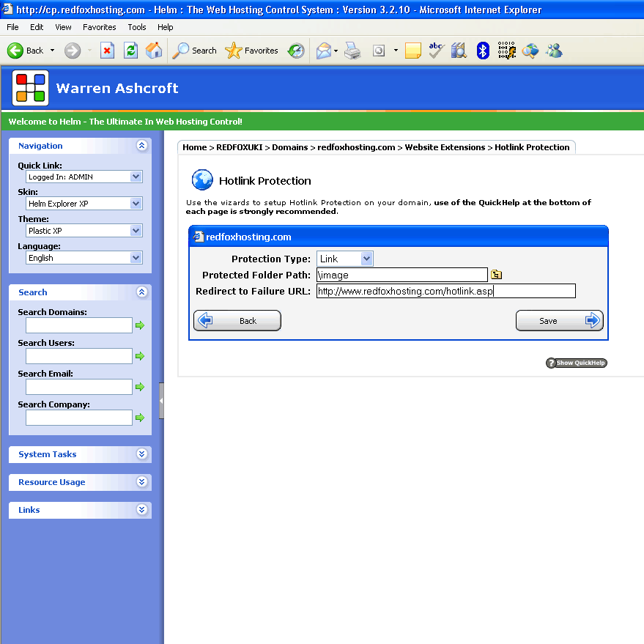This screenshot has height=644, width=644.
Task: Open the Favorites star button
Action: [x=251, y=51]
